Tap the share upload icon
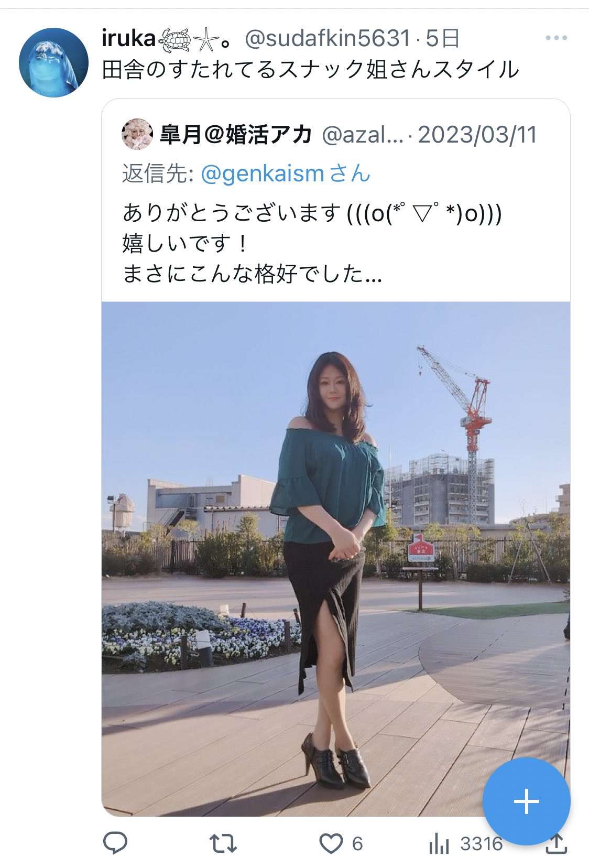Image resolution: width=589 pixels, height=868 pixels. click(x=556, y=843)
